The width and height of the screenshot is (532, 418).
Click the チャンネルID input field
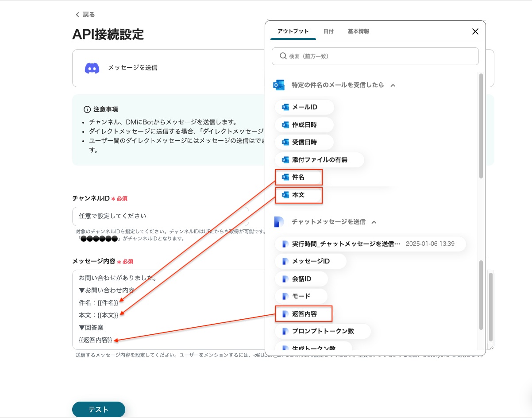(x=161, y=217)
